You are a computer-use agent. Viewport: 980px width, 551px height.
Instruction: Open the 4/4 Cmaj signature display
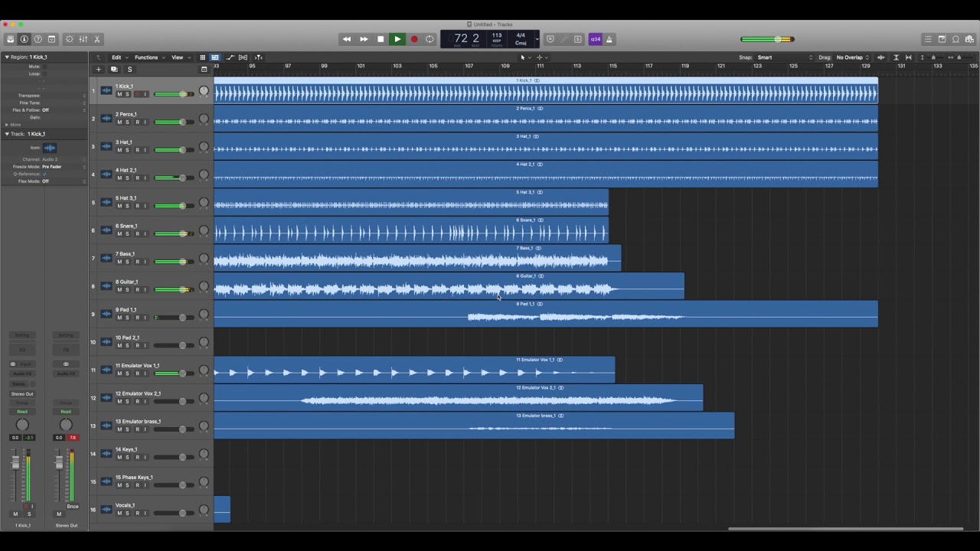521,38
